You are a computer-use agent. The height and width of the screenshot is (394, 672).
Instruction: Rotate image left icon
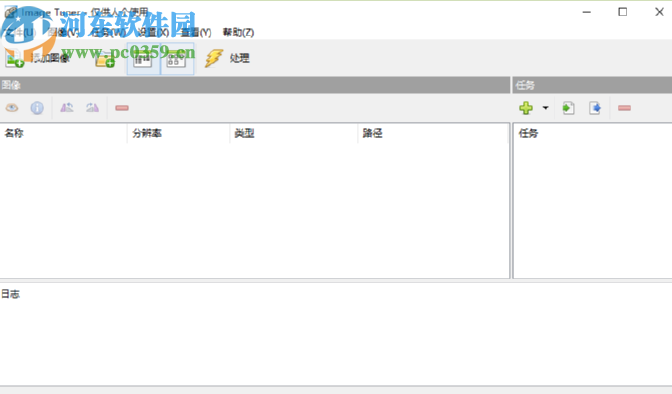[67, 108]
